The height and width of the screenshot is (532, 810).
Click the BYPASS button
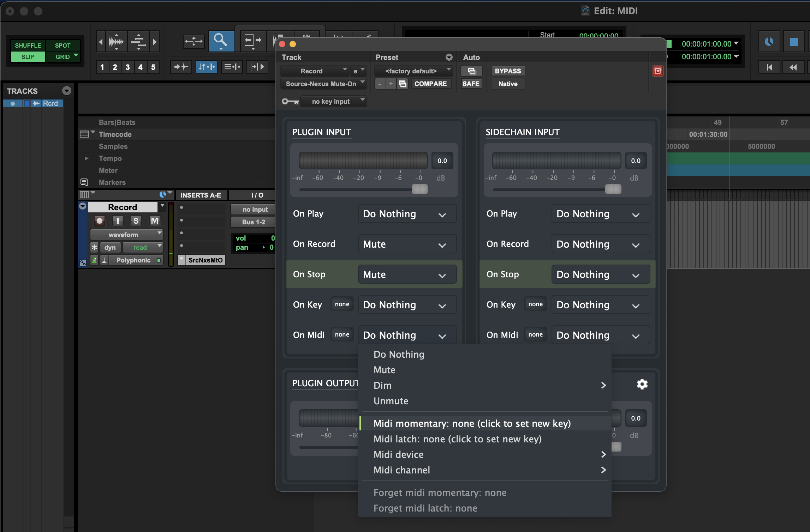click(x=508, y=71)
